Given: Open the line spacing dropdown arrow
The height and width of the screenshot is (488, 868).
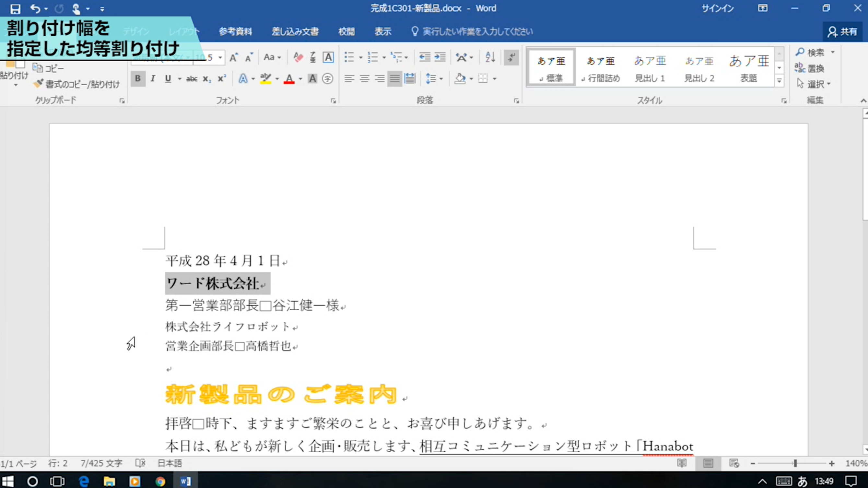Looking at the screenshot, I should pyautogui.click(x=441, y=79).
